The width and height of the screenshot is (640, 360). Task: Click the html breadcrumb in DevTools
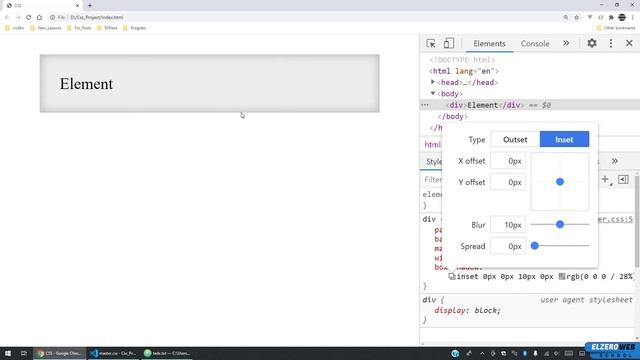[x=432, y=144]
